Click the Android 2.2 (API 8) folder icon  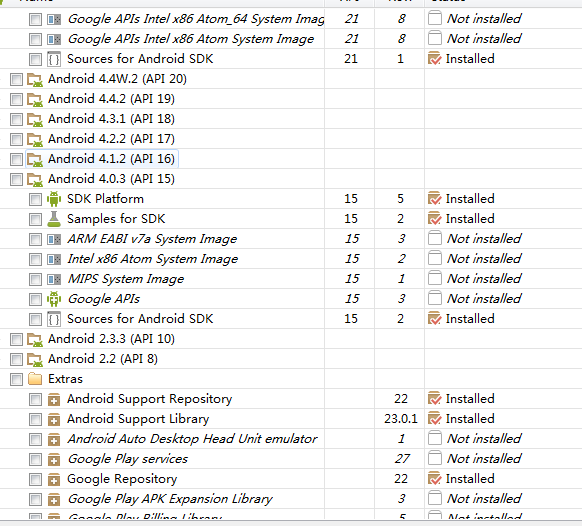click(x=35, y=360)
